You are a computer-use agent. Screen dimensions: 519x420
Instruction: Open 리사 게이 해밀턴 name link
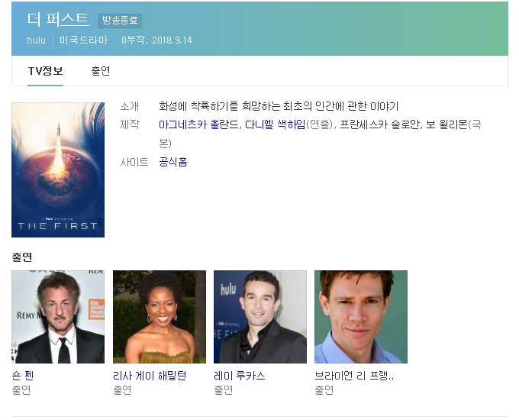tap(150, 376)
